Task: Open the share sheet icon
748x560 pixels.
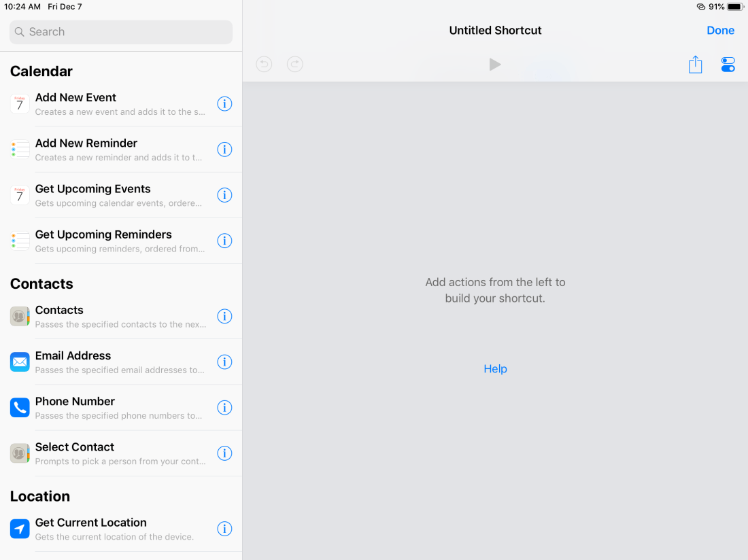Action: tap(695, 65)
